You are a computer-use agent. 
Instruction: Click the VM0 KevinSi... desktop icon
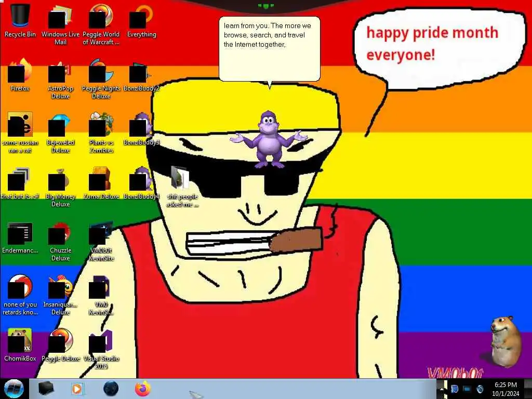(101, 295)
